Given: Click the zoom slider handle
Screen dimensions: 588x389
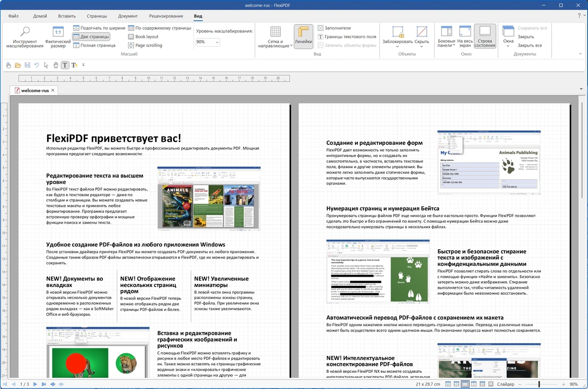Looking at the screenshot, I should 539,384.
